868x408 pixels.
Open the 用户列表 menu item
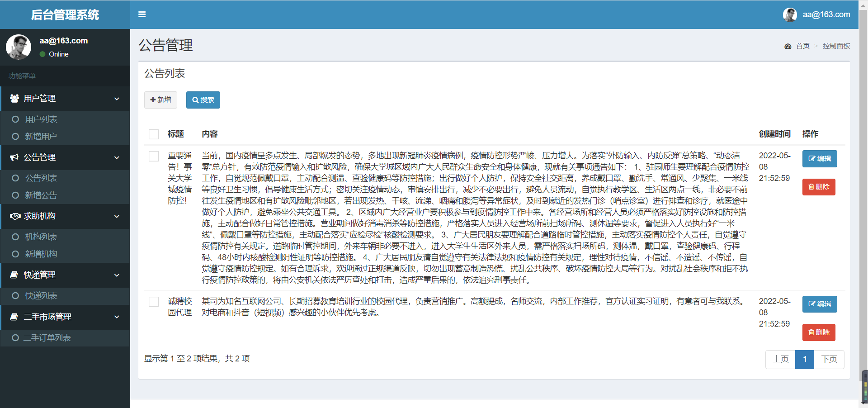pos(65,119)
